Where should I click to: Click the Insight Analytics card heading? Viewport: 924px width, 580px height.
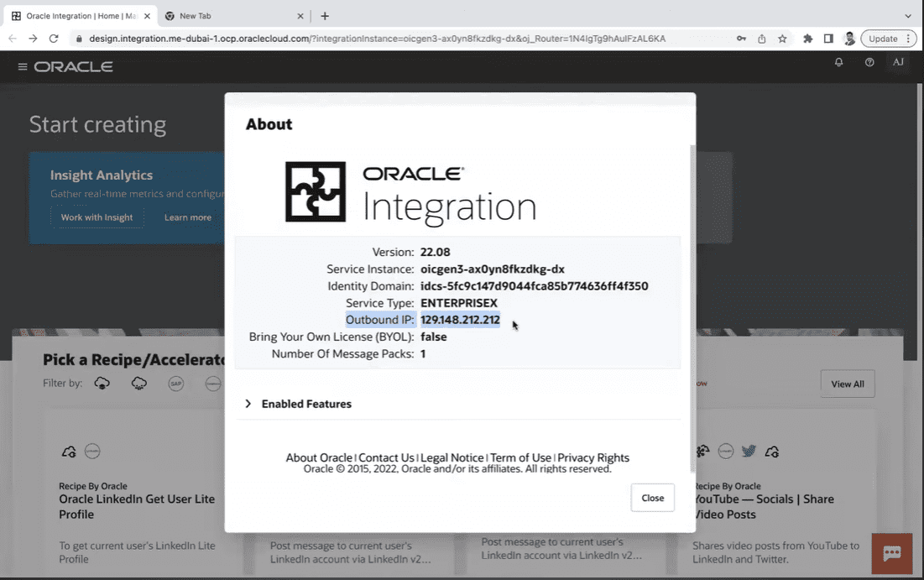pos(102,175)
